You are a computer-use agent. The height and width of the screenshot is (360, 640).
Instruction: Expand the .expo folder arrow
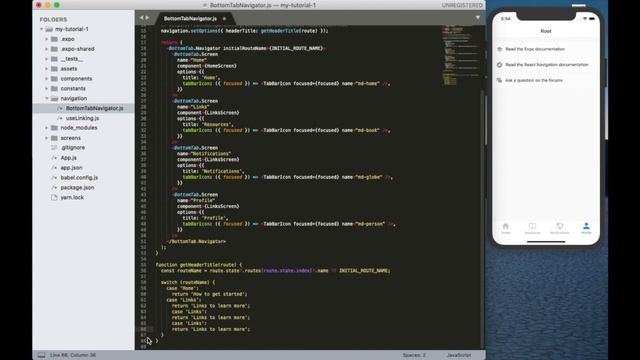pyautogui.click(x=47, y=39)
